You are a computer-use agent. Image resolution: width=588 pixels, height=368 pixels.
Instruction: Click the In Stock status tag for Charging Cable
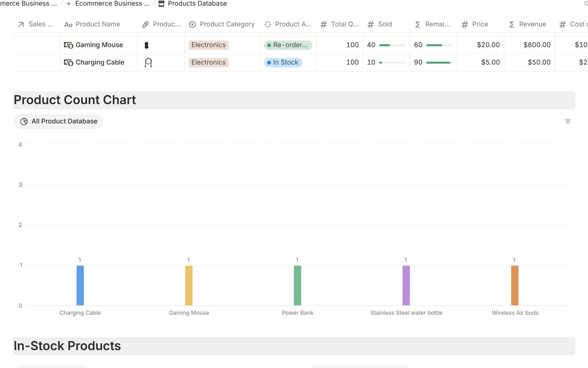click(283, 63)
